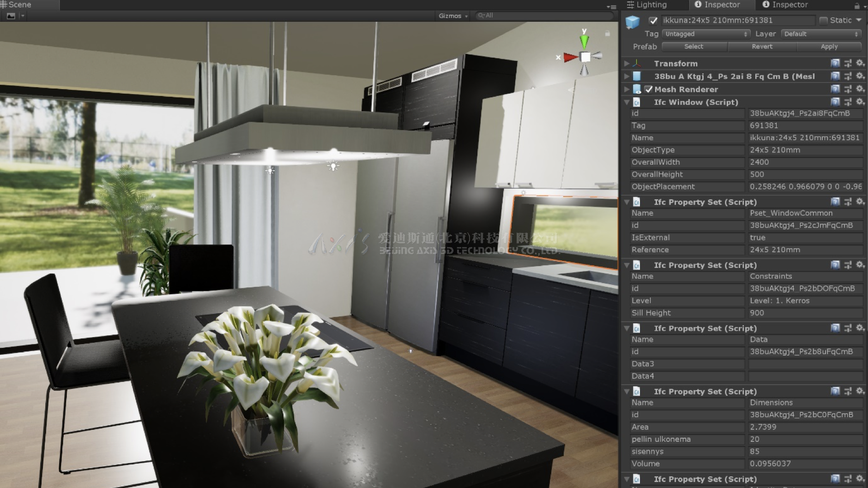This screenshot has width=868, height=488.
Task: Click the OverallWidth value field
Action: pyautogui.click(x=805, y=162)
